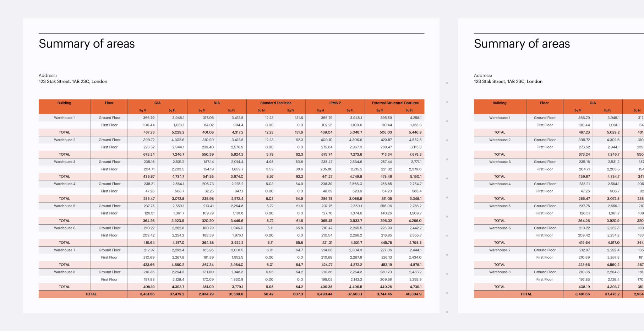Click the address text on the first page
The width and height of the screenshot is (644, 331).
coord(73,81)
